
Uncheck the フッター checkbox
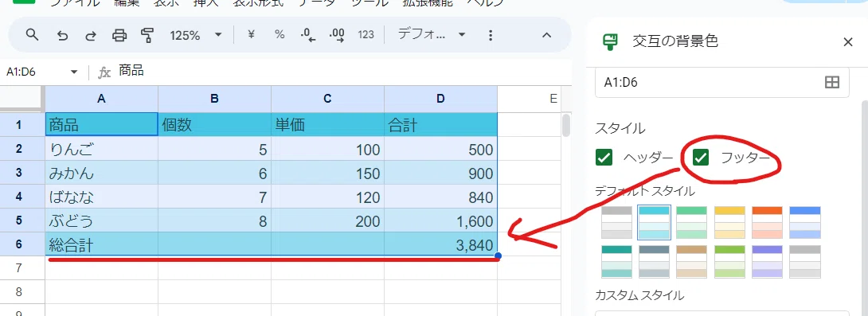coord(701,158)
